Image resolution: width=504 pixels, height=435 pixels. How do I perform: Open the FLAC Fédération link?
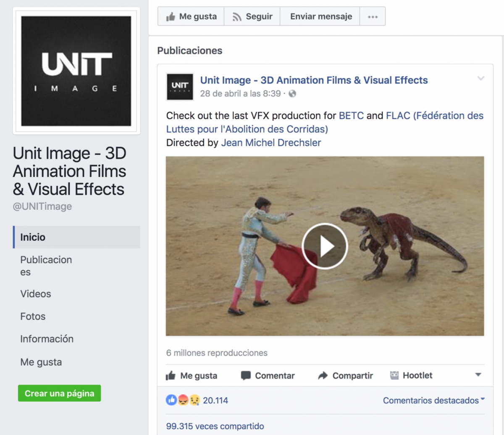click(325, 122)
